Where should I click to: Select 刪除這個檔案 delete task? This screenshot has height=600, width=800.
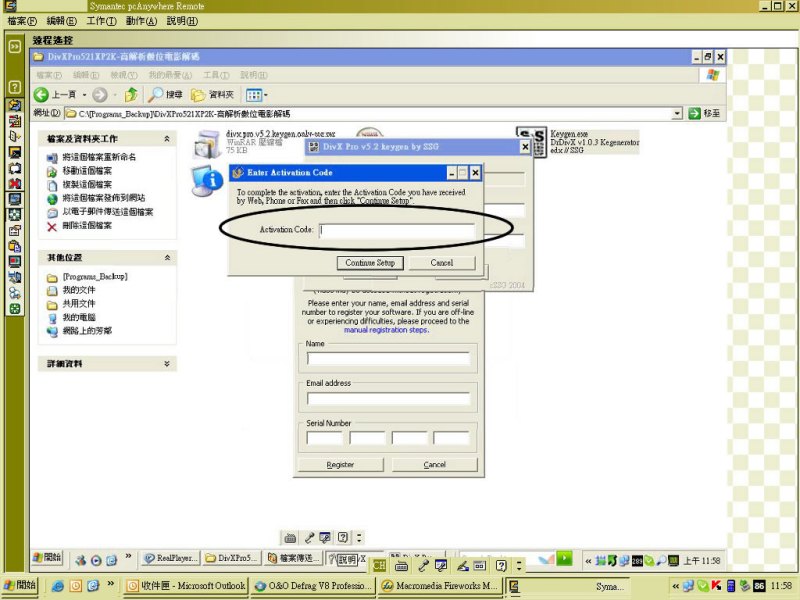pyautogui.click(x=87, y=226)
